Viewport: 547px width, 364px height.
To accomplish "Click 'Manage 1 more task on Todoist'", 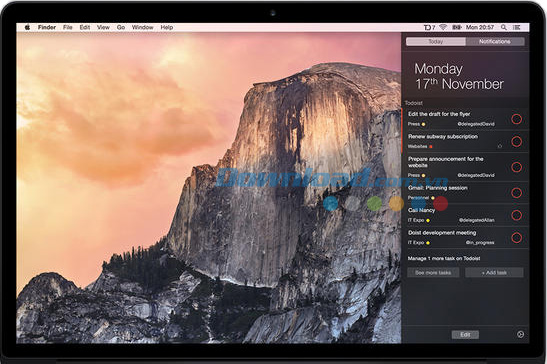I will [444, 259].
